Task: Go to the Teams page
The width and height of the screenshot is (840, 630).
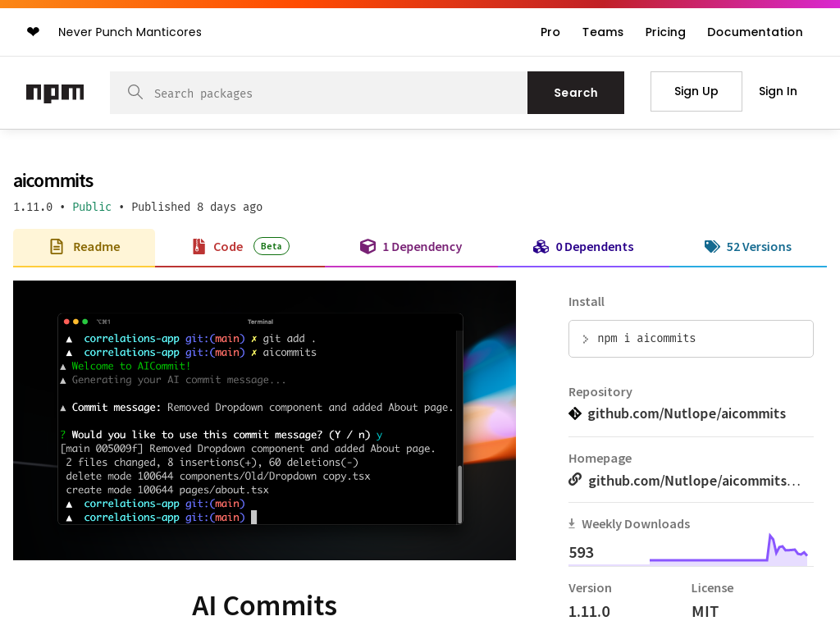Action: point(603,32)
